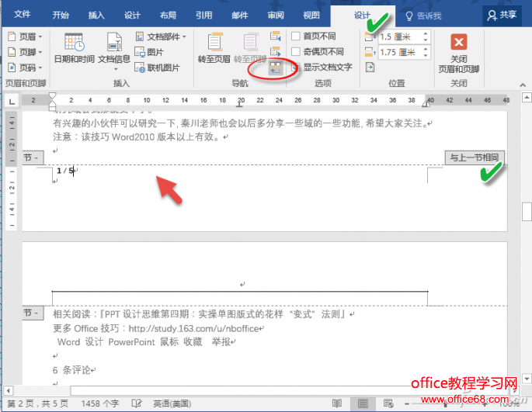This screenshot has width=532, height=412.
Task: Click the header icon beside the 1.5 厘米 field
Action: click(x=370, y=36)
